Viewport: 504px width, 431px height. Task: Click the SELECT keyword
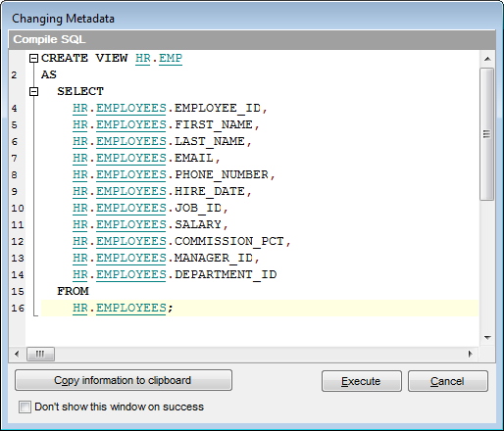point(80,91)
